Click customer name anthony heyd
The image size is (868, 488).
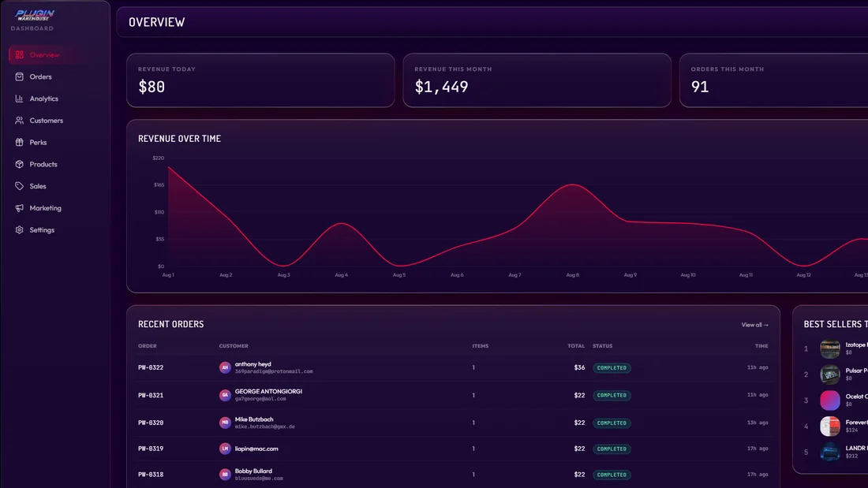[x=253, y=364]
